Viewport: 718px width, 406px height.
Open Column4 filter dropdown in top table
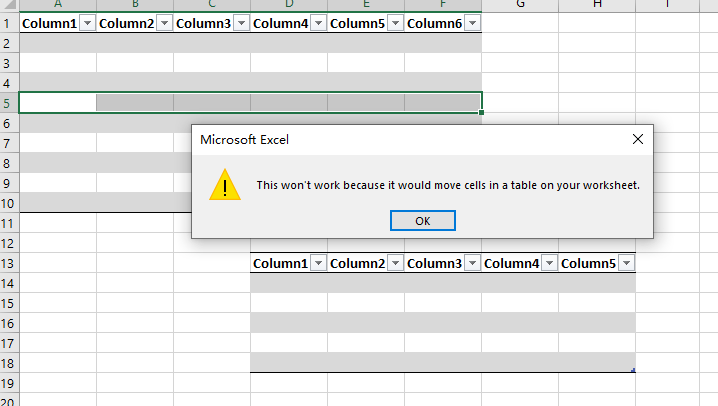[318, 23]
